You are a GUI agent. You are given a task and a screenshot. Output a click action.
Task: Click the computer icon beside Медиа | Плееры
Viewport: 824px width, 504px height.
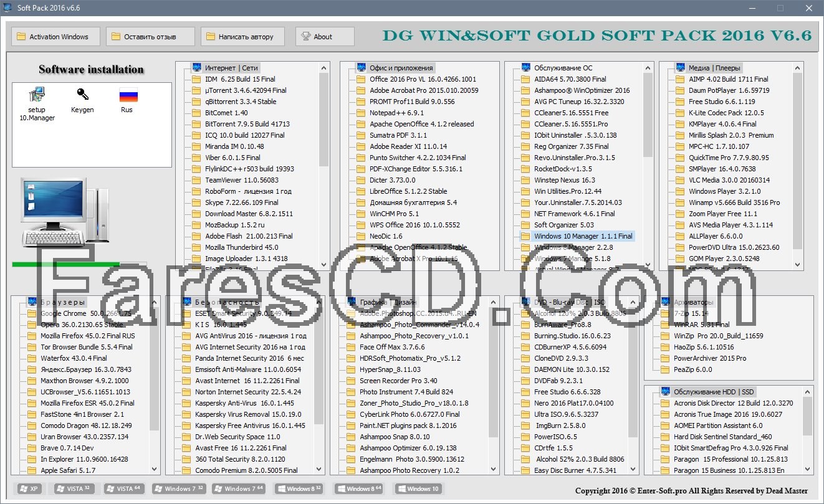click(x=680, y=67)
